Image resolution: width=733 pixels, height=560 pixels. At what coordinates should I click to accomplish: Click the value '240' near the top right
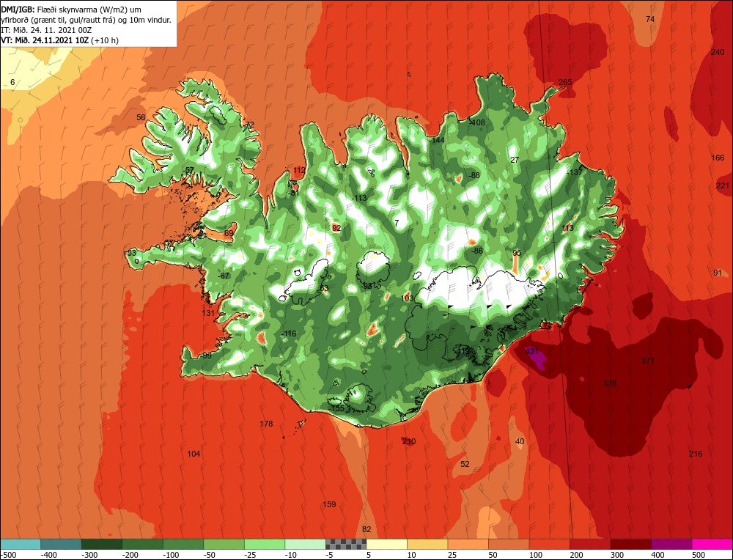click(718, 52)
